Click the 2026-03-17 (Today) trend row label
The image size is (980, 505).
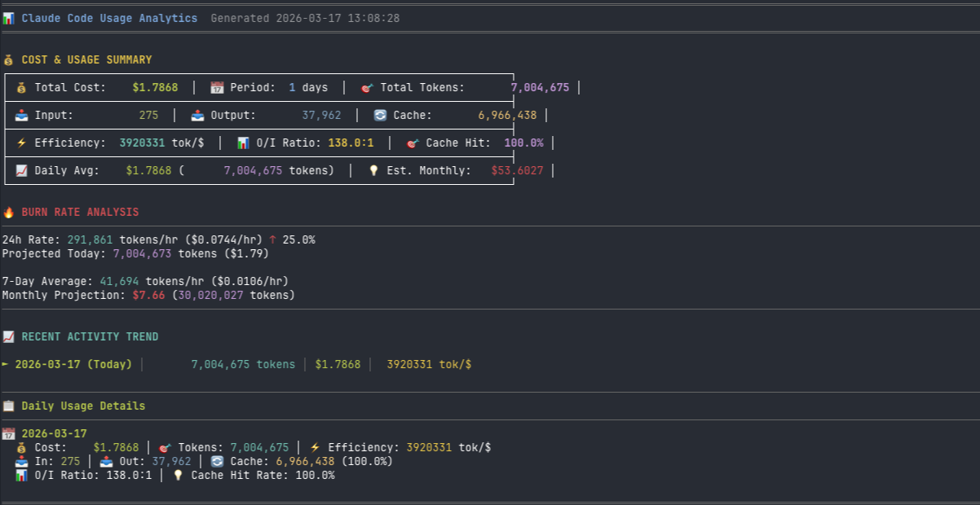tap(73, 365)
